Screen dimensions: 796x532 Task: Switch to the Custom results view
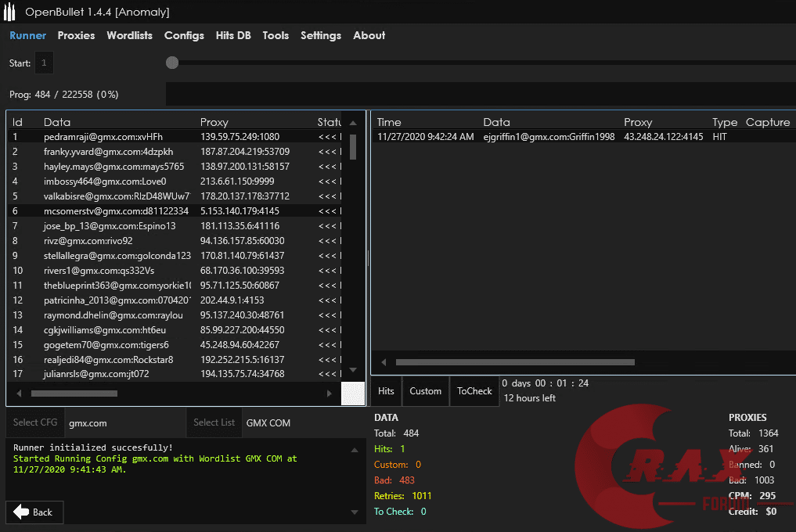coord(425,391)
